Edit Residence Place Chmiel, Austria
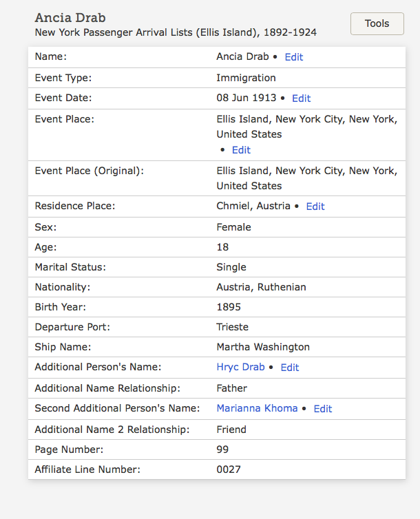The height and width of the screenshot is (519, 420). (x=315, y=206)
